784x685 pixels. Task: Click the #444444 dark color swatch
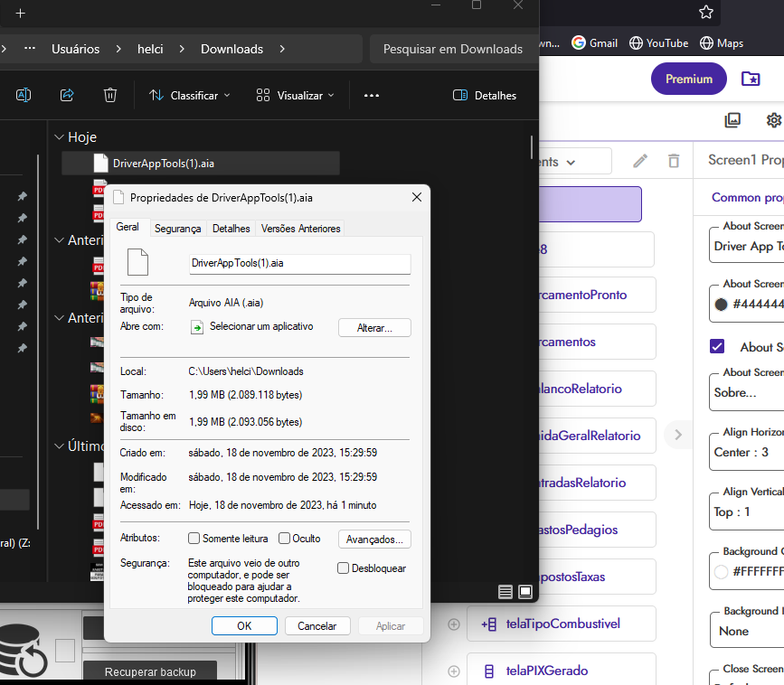(x=721, y=305)
